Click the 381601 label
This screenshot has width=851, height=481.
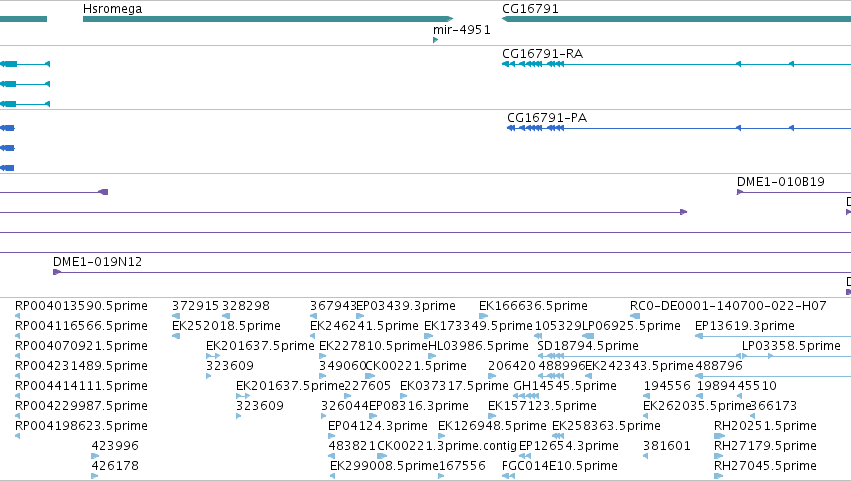coord(667,446)
